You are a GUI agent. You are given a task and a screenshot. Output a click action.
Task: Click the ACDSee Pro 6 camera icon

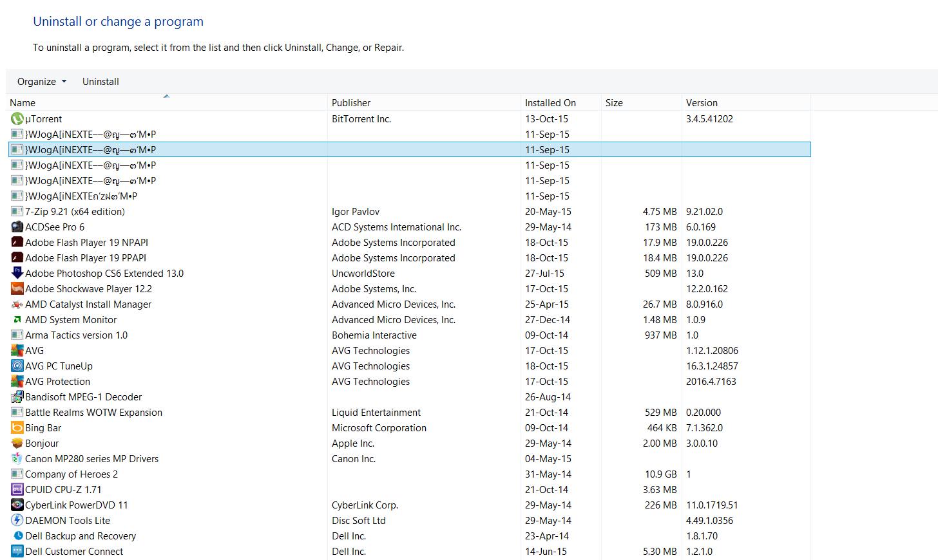(x=17, y=227)
